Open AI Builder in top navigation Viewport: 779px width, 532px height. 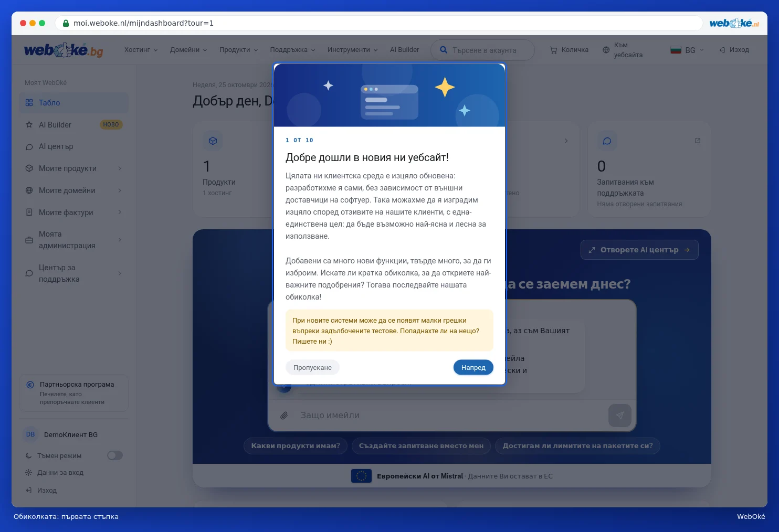pos(404,50)
